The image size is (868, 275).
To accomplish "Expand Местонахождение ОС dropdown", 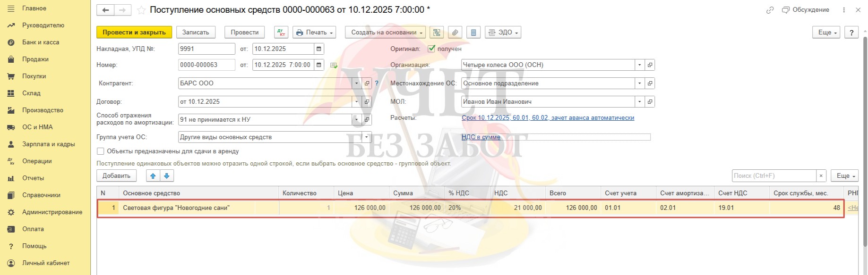I will point(640,83).
